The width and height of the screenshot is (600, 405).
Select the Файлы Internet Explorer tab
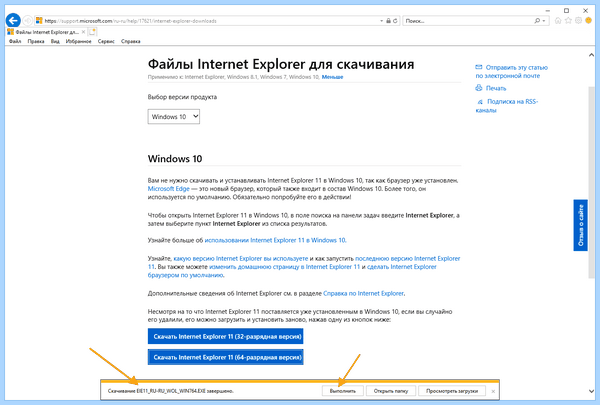46,32
